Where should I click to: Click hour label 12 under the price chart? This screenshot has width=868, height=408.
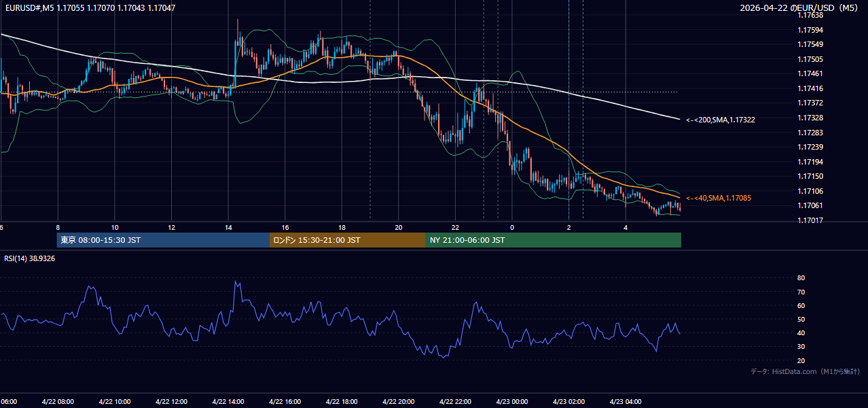[x=171, y=228]
